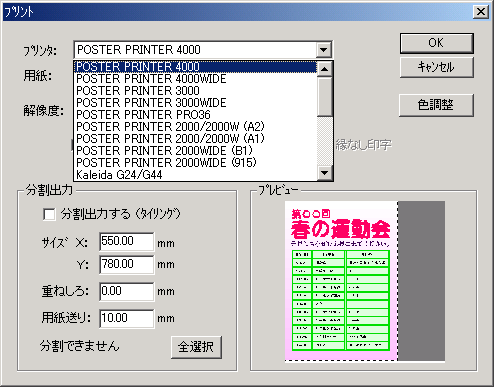Image resolution: width=494 pixels, height=387 pixels.
Task: Select POSTER PRINTER 4000WIDE from list
Action: pos(195,79)
